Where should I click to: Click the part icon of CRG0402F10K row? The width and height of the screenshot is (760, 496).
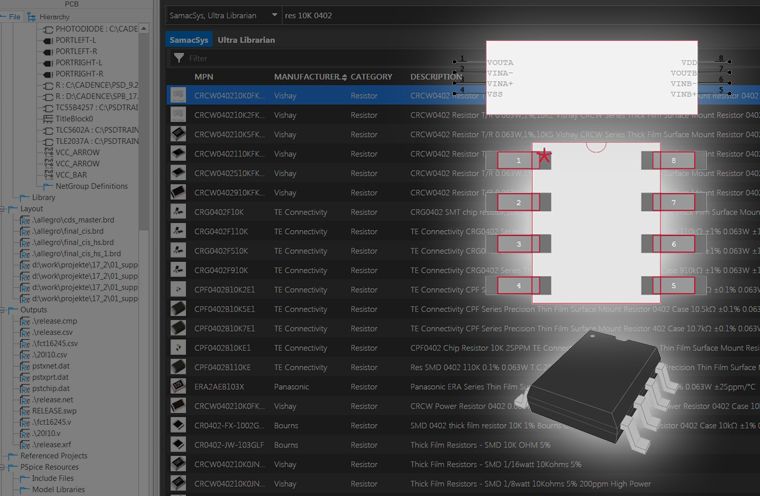[178, 212]
